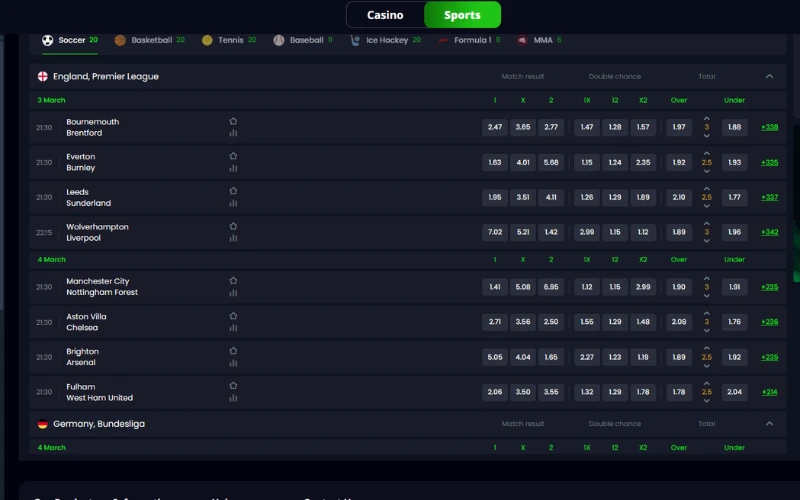Add Manchester City match to favorites
Viewport: 800px width, 500px height.
[x=233, y=281]
